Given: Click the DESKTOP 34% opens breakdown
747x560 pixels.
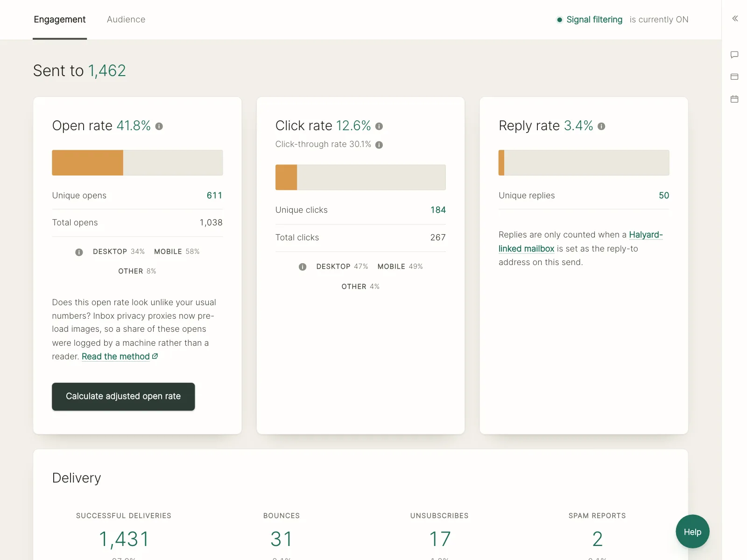Looking at the screenshot, I should pyautogui.click(x=119, y=252).
